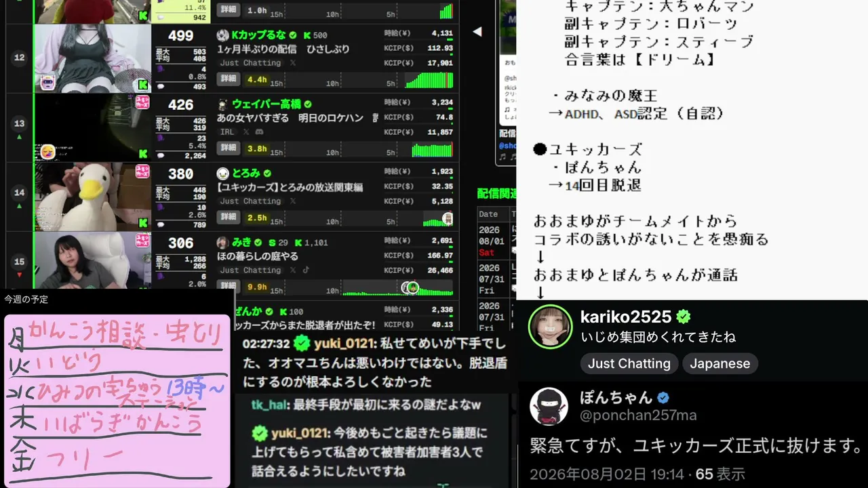Open the 詳細 button in the 9.9h row
This screenshot has width=868, height=488.
[x=229, y=286]
